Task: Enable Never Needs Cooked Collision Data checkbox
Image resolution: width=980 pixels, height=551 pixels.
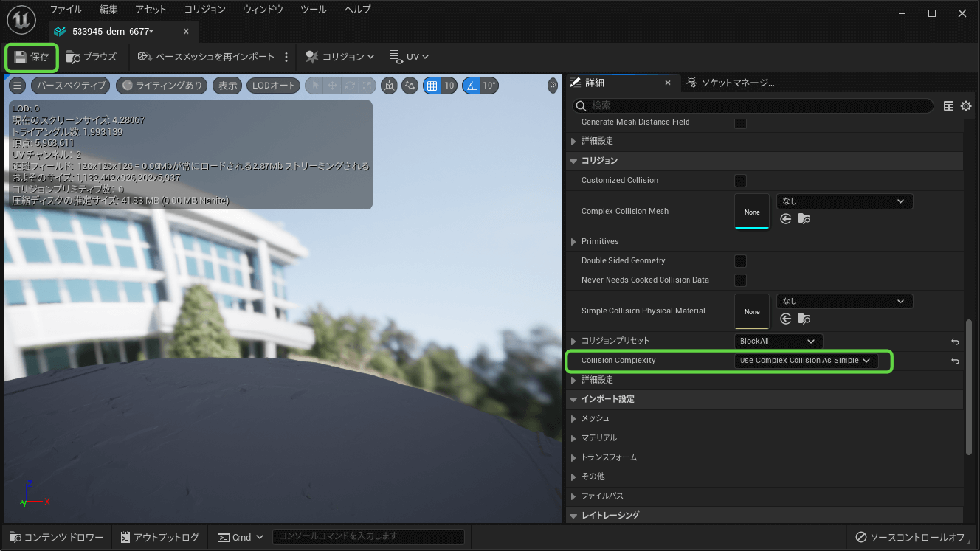Action: 740,280
